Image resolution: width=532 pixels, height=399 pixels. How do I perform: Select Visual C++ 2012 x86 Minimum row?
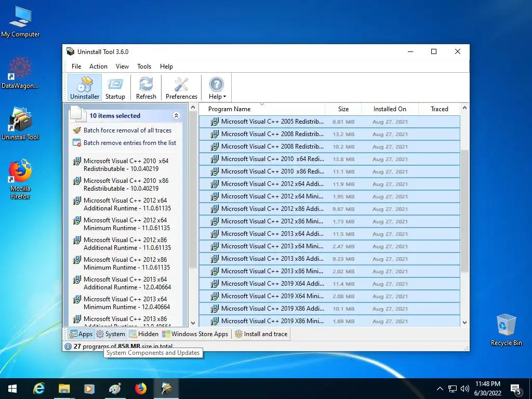pyautogui.click(x=329, y=221)
